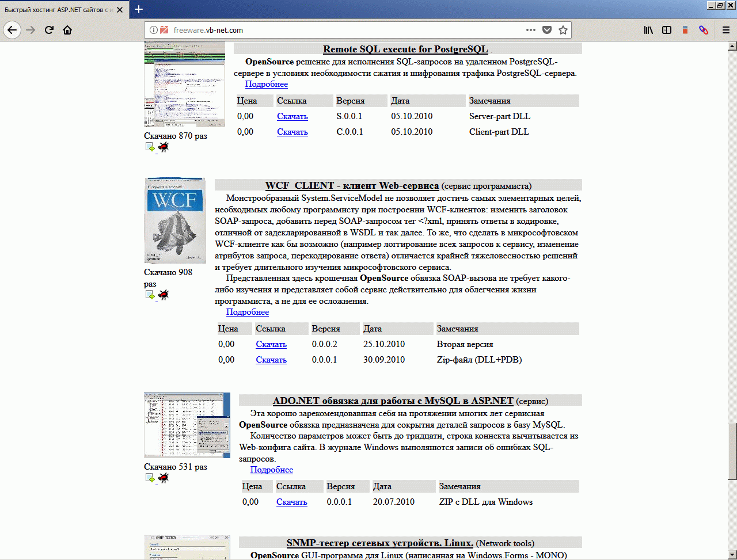The width and height of the screenshot is (737, 560).
Task: Click the date in the Client-part DLL row
Action: pyautogui.click(x=412, y=132)
